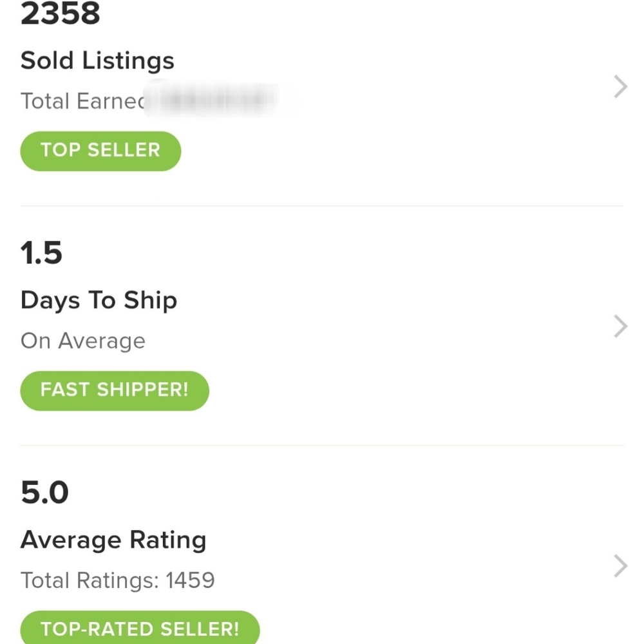Screen dimensions: 644x644
Task: Click the Total Ratings label text
Action: pyautogui.click(x=89, y=580)
